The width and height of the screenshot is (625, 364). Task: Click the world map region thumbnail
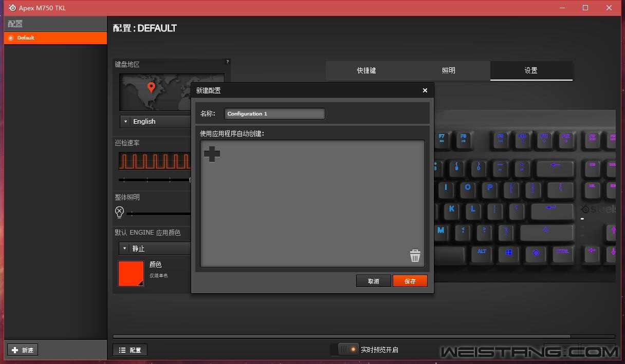pos(155,92)
